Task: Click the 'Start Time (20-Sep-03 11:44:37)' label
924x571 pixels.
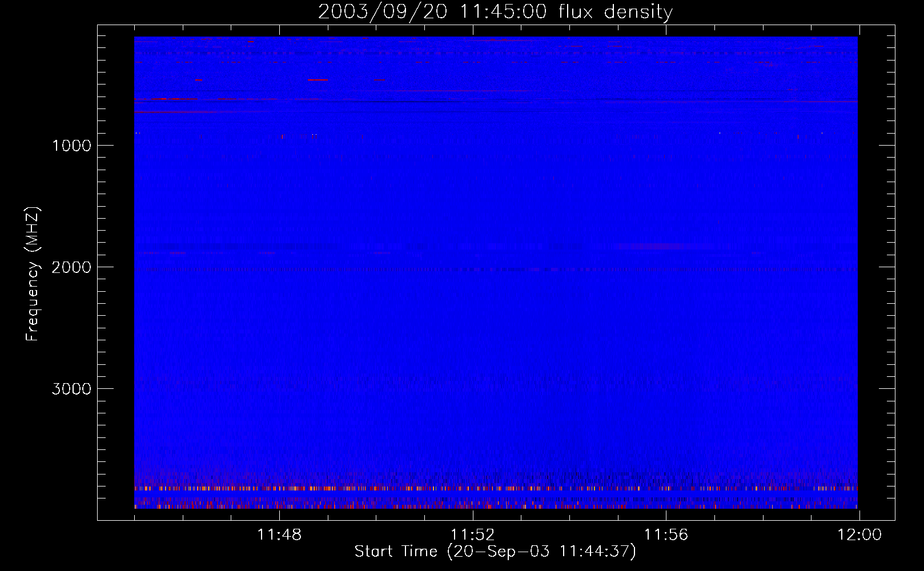Action: [x=495, y=552]
